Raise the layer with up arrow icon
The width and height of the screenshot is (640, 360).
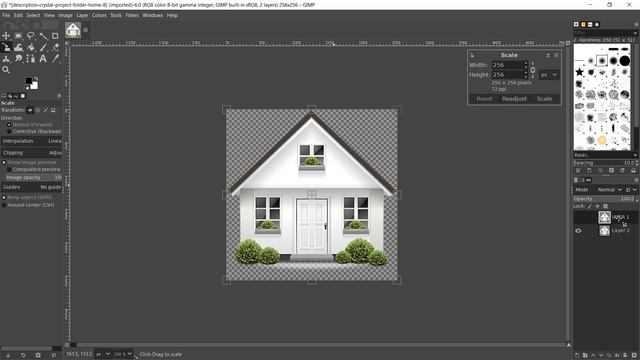click(593, 356)
